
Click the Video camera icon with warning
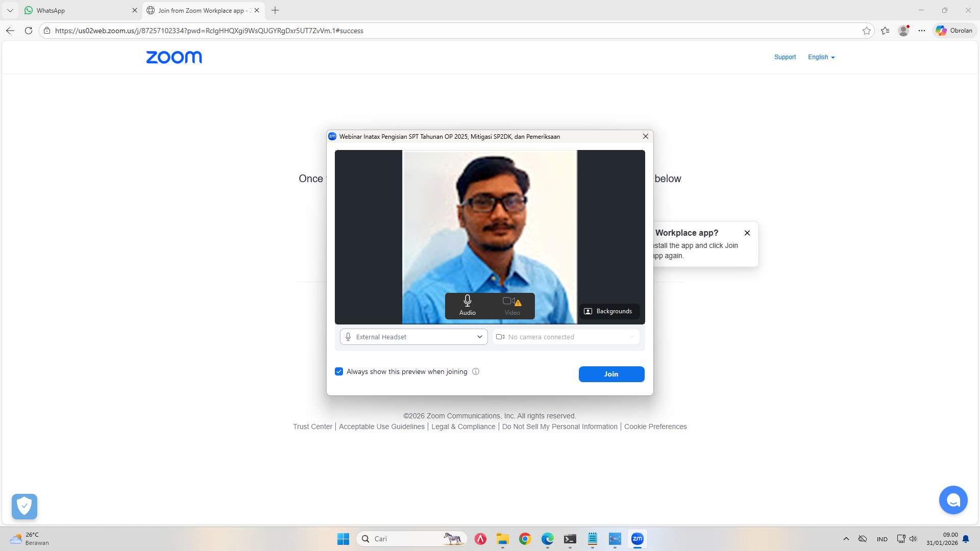pyautogui.click(x=512, y=305)
